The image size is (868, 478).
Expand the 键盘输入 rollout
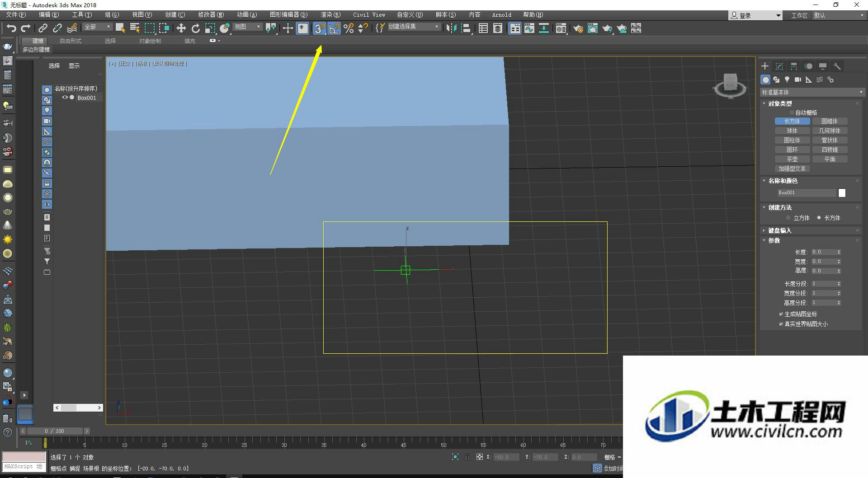click(780, 230)
